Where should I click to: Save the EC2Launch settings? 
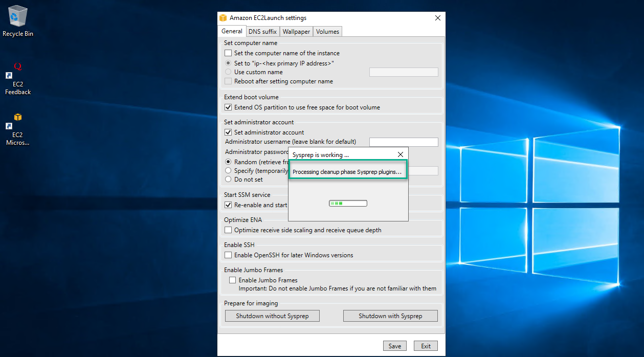[395, 346]
